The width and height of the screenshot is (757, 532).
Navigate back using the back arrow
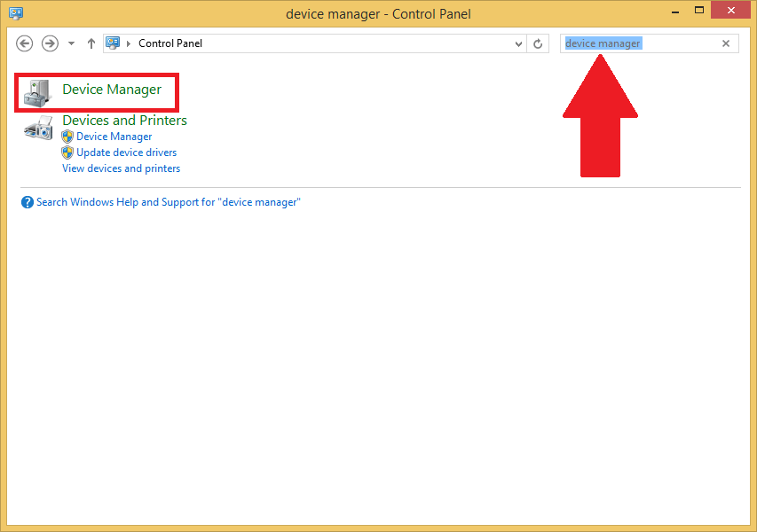[x=24, y=43]
